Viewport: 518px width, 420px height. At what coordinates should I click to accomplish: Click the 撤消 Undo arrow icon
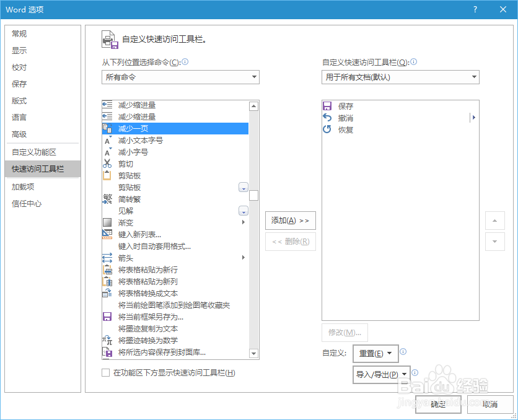coord(327,118)
